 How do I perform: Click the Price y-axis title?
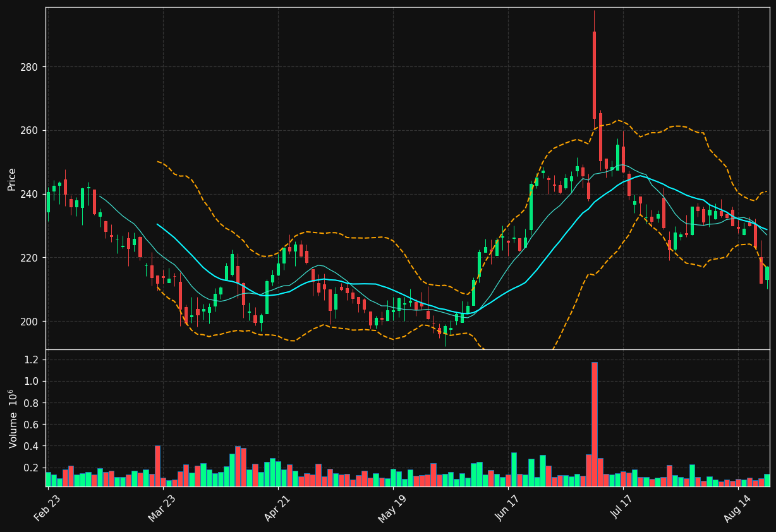pyautogui.click(x=12, y=179)
